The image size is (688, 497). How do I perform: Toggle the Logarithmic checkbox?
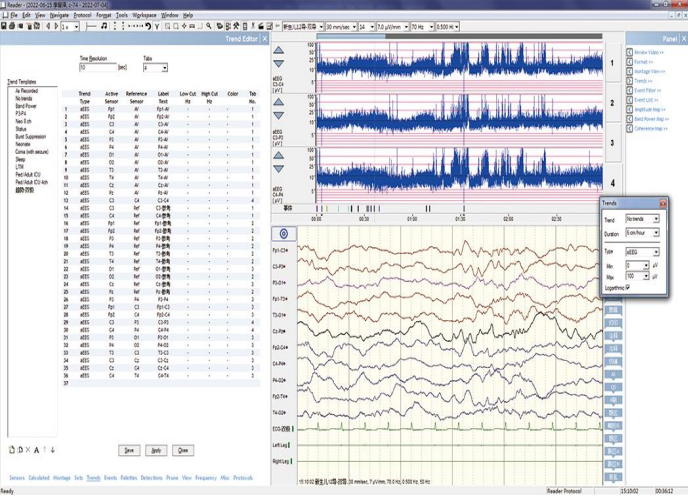click(627, 287)
